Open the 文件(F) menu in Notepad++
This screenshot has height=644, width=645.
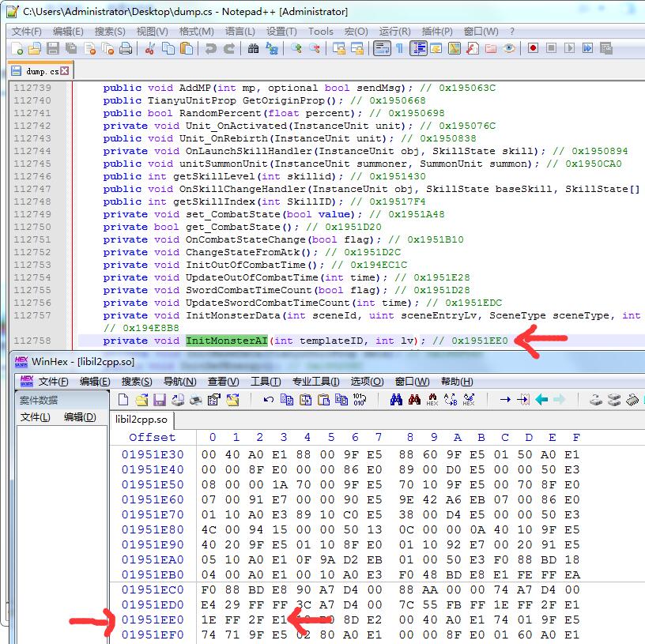tap(27, 32)
